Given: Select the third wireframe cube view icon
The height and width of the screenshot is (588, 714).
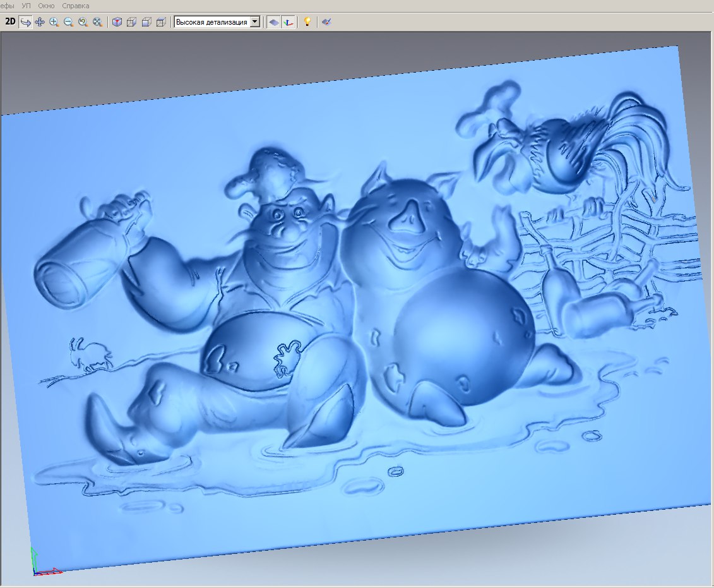Looking at the screenshot, I should 146,21.
